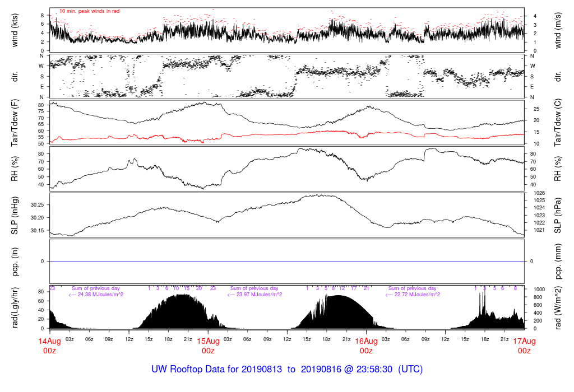The height and width of the screenshot is (392, 574).
Task: Click the '17Aug 00z' date label
Action: [524, 346]
